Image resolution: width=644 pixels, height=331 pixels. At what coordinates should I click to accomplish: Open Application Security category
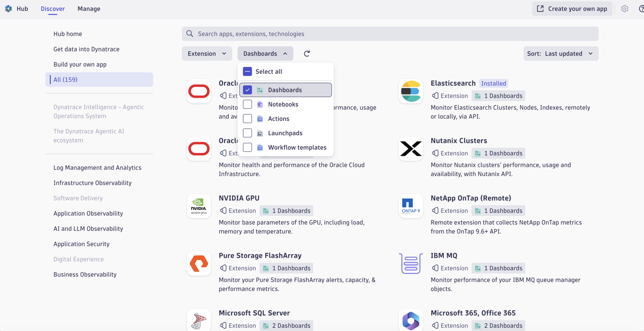click(x=81, y=244)
